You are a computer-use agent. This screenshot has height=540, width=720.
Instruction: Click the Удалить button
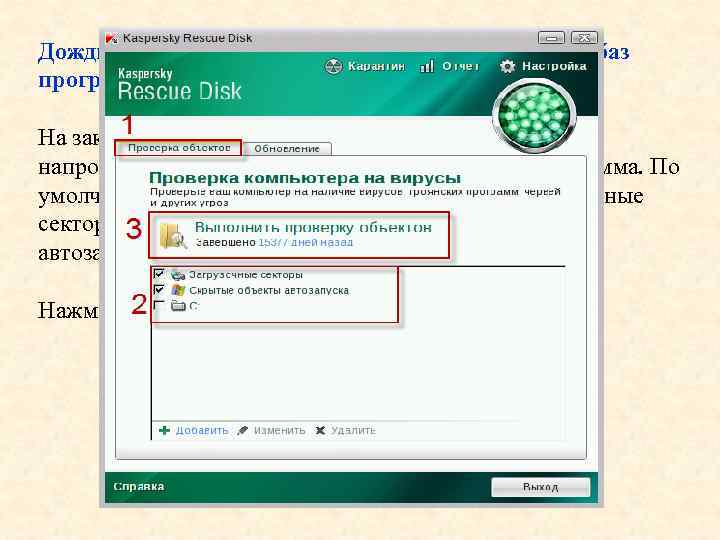point(353,430)
